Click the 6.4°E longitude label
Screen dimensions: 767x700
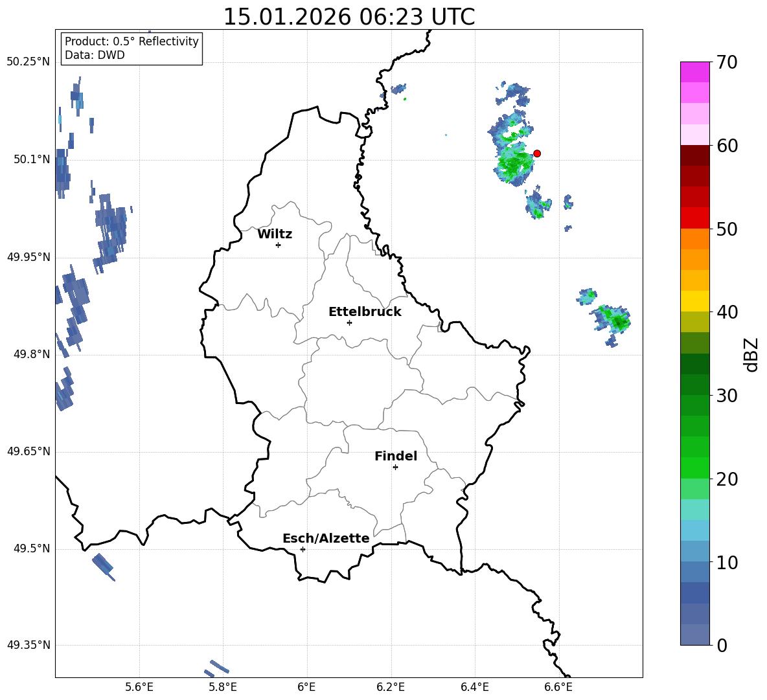pyautogui.click(x=474, y=687)
